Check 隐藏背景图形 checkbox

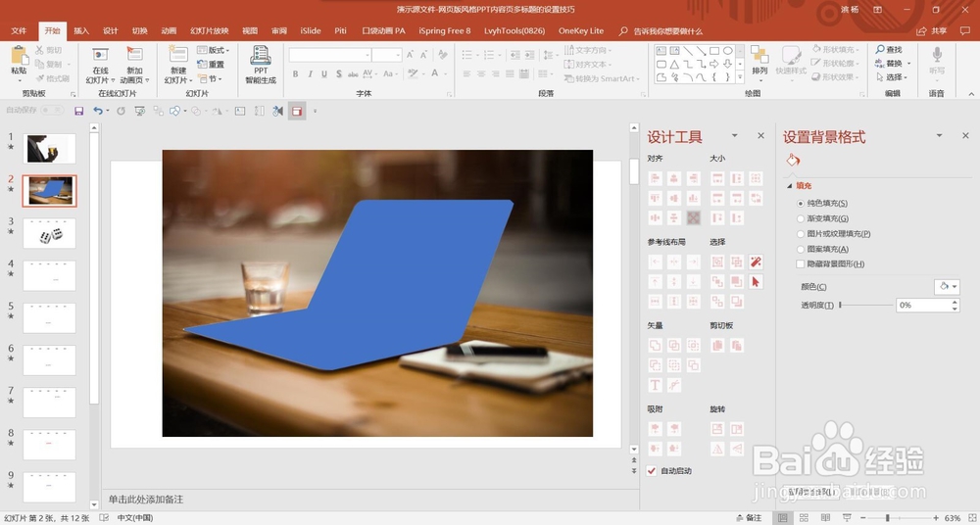coord(800,263)
